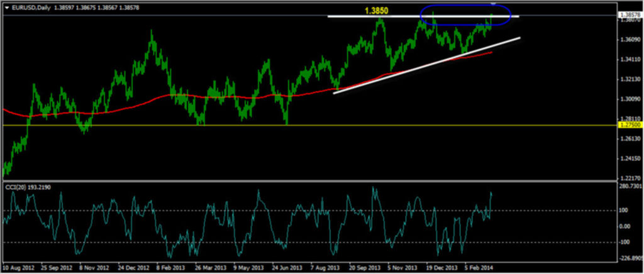Click the 1.32130 price scale value
Screen dimensions: 644x274
click(x=630, y=79)
